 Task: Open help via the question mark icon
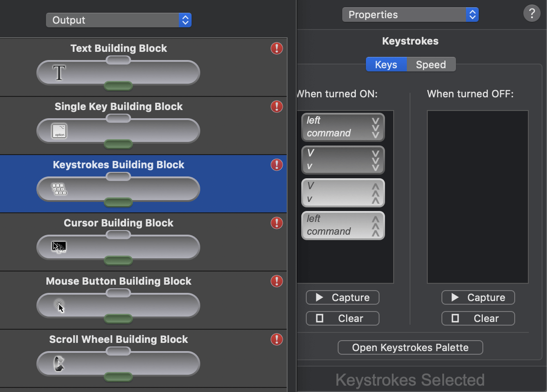pyautogui.click(x=532, y=13)
